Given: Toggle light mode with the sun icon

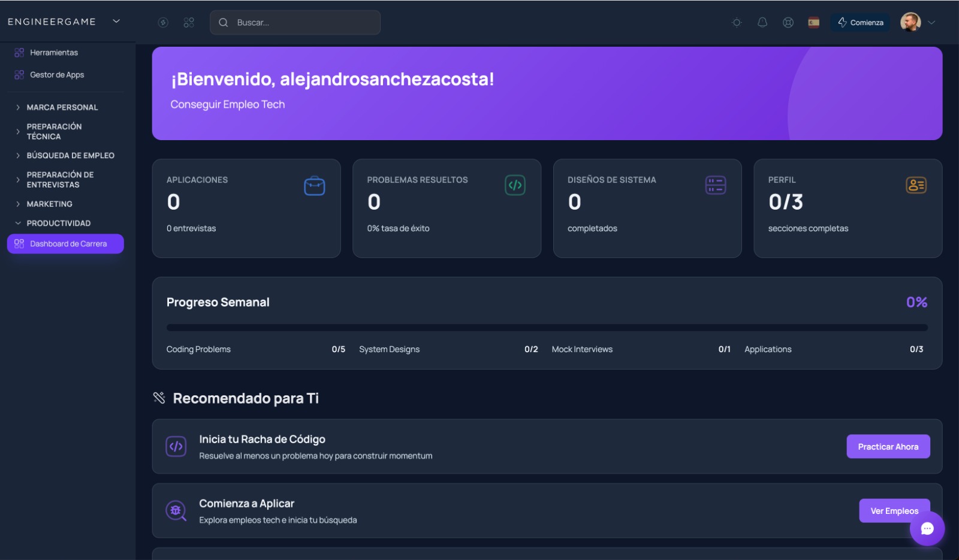Looking at the screenshot, I should [736, 22].
